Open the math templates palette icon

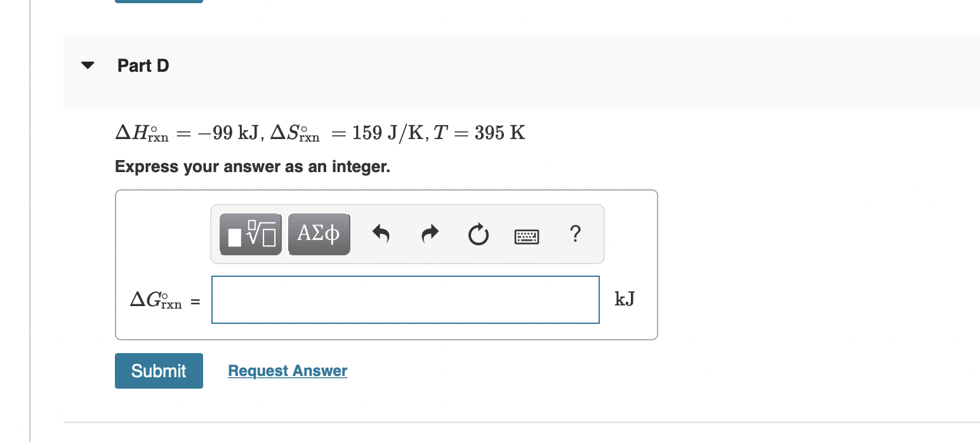click(x=250, y=234)
